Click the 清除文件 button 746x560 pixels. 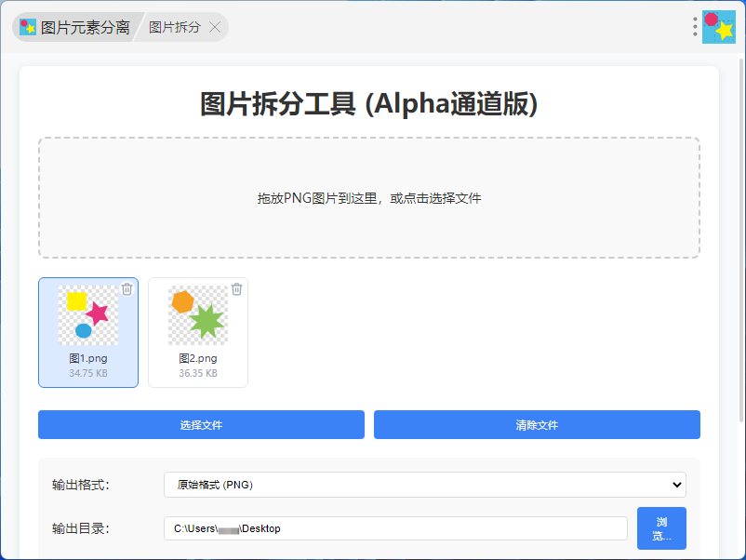(537, 425)
